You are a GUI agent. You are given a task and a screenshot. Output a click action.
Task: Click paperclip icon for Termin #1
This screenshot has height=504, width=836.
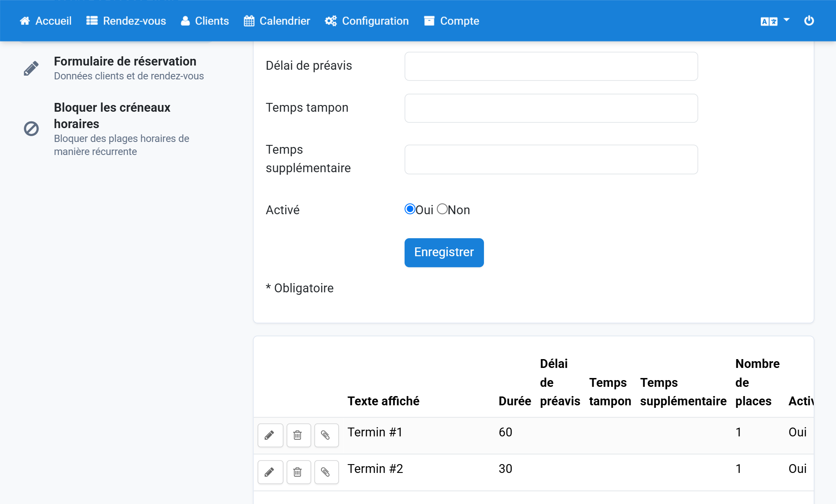tap(326, 435)
